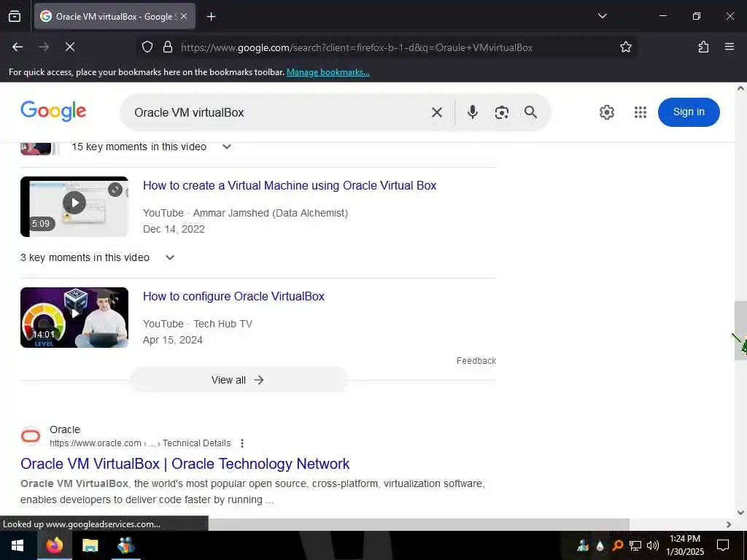Open the Firefox application menu
Viewport: 747px width, 560px height.
click(729, 47)
